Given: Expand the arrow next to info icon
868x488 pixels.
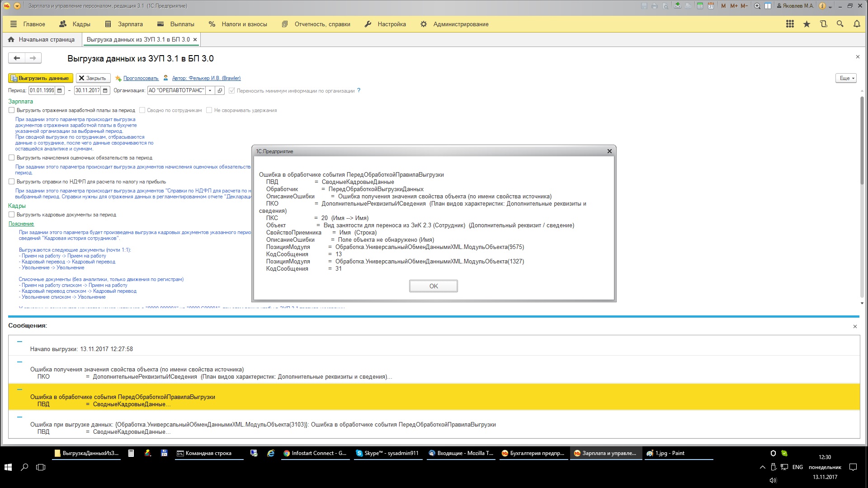Looking at the screenshot, I should pyautogui.click(x=830, y=6).
